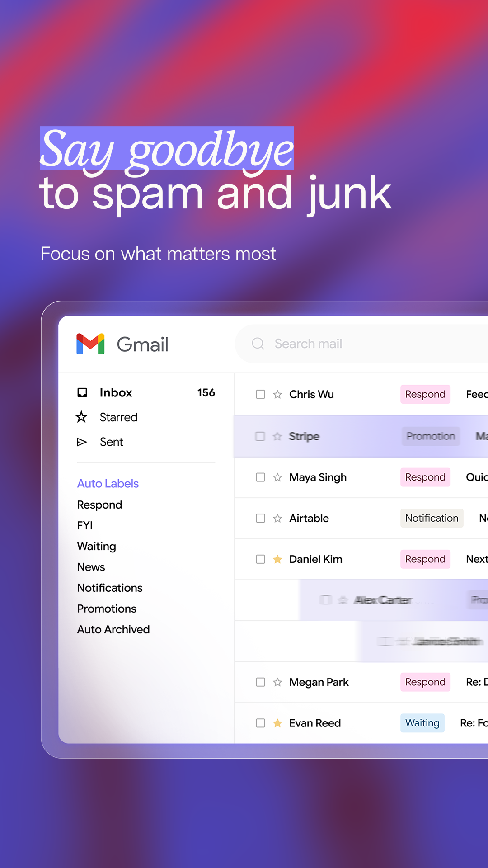This screenshot has width=488, height=868.
Task: Select the Airtable email checkbox
Action: click(x=261, y=518)
